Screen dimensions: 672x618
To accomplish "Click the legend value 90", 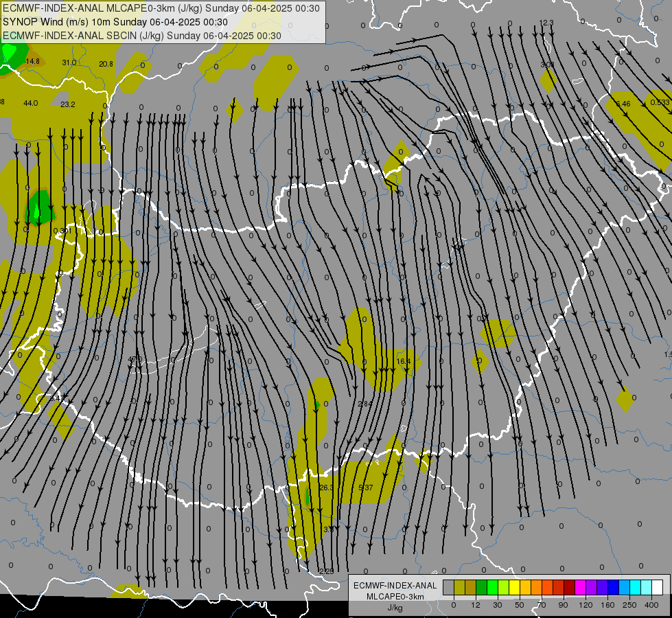I will coord(563,605).
